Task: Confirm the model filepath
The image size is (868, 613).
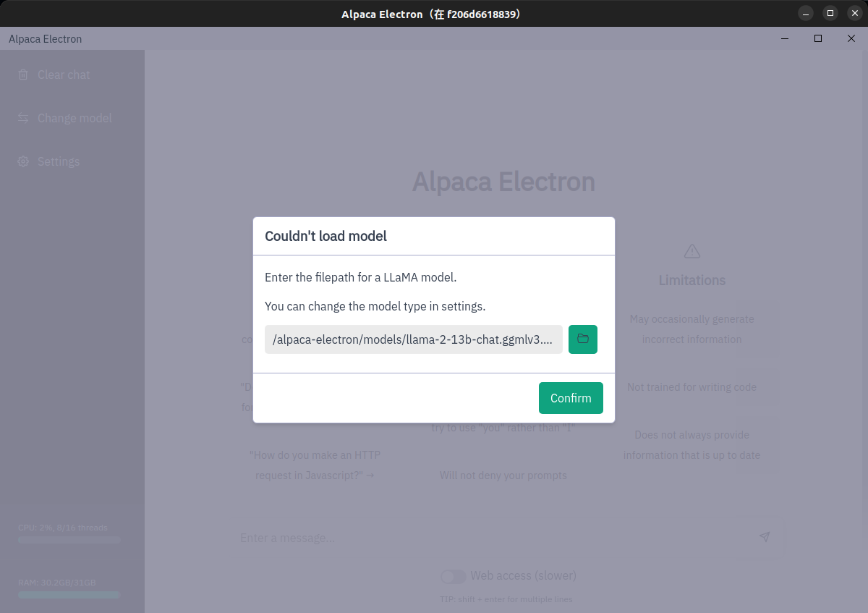Action: (x=571, y=397)
